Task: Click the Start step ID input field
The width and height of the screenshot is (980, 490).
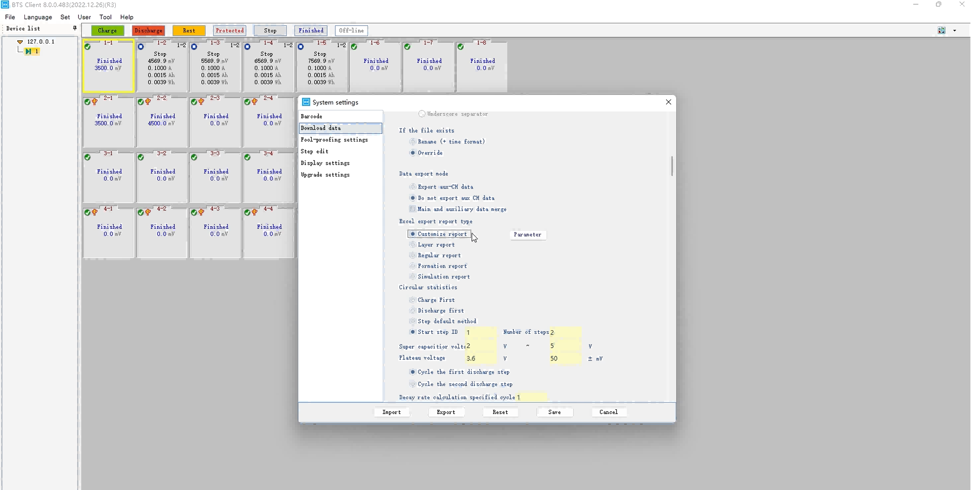Action: 481,332
